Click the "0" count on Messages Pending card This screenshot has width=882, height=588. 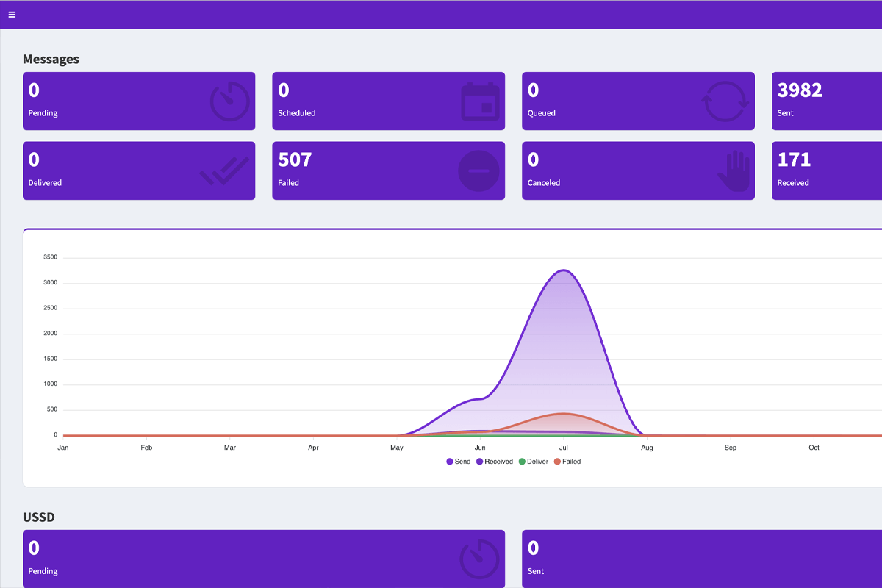34,90
